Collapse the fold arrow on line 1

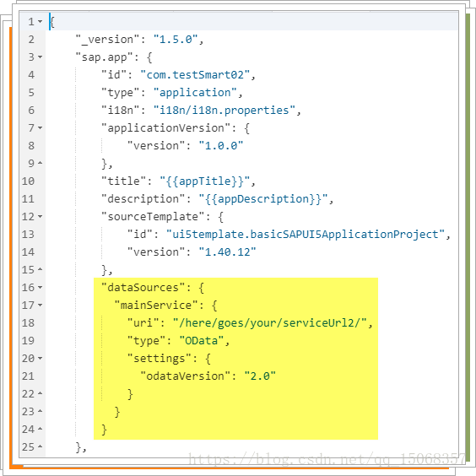click(x=40, y=22)
